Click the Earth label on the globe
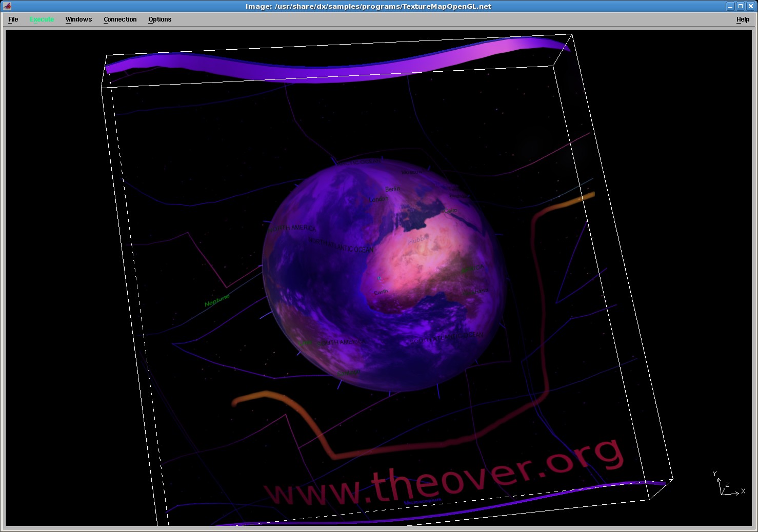758x532 pixels. point(381,292)
